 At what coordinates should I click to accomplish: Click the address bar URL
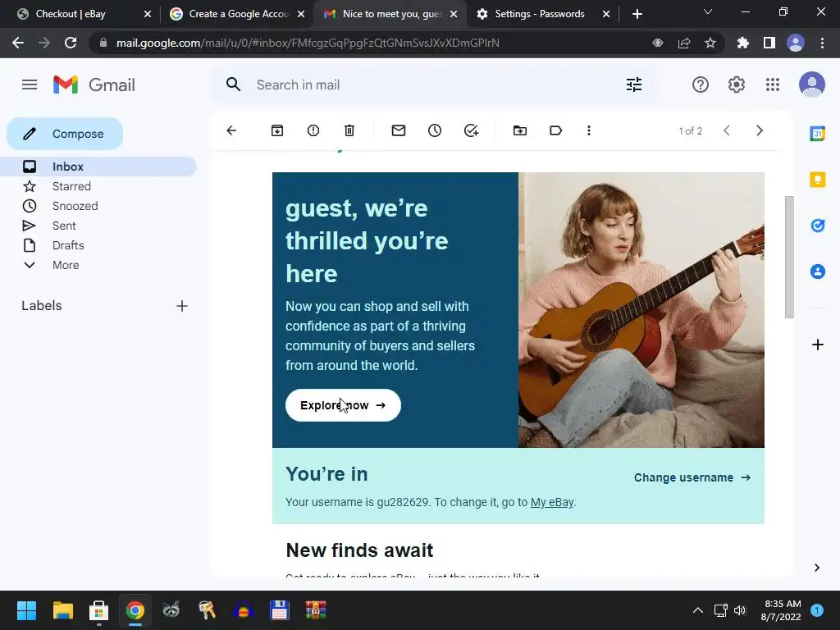pyautogui.click(x=308, y=43)
